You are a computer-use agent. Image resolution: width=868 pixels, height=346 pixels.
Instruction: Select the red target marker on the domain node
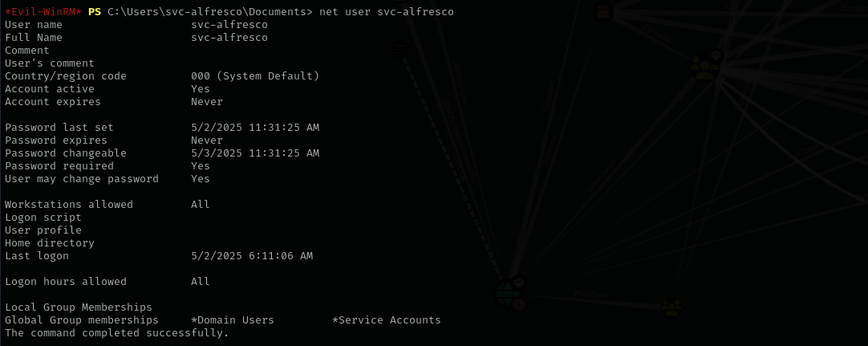click(519, 304)
